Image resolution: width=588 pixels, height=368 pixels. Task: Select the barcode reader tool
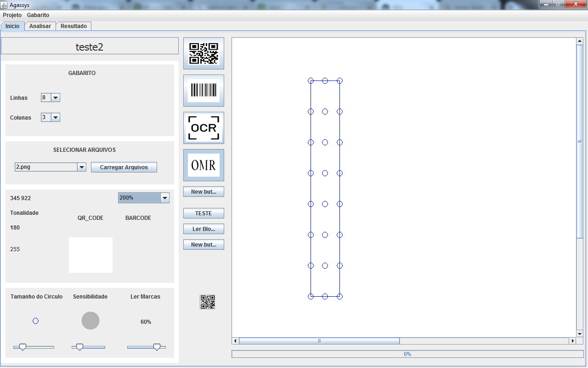(x=204, y=90)
